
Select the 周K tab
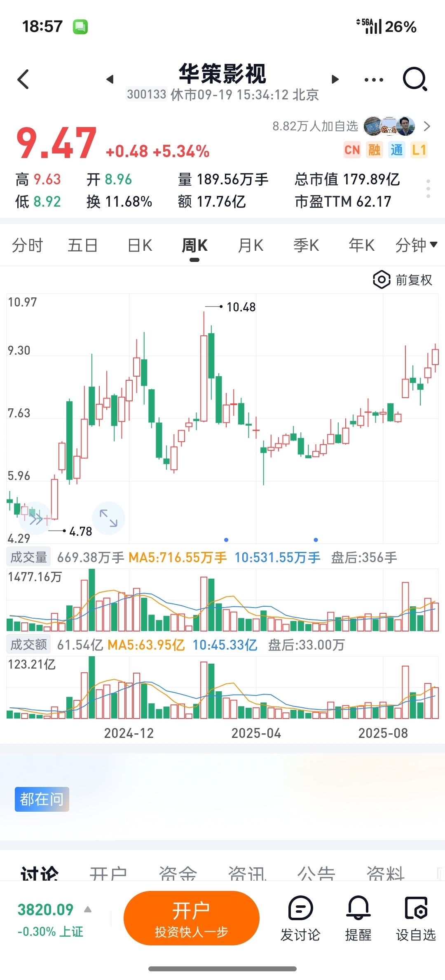[194, 245]
